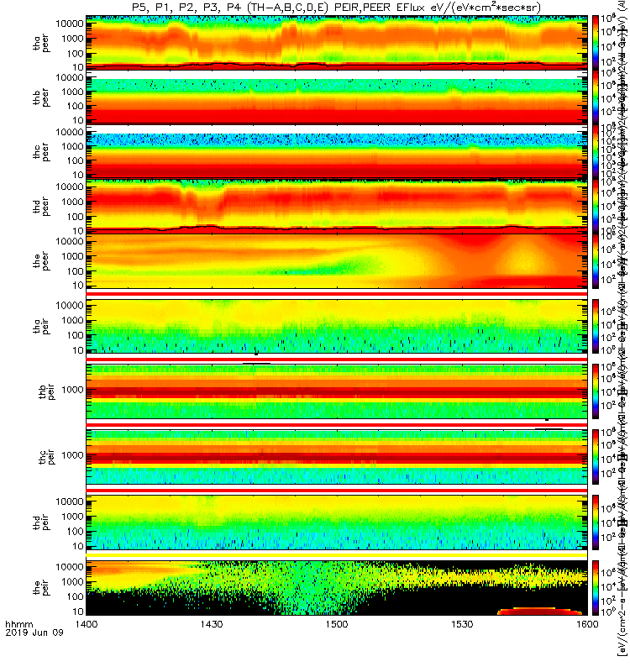Click the plot title text at top
The image size is (630, 672).
pos(336,8)
